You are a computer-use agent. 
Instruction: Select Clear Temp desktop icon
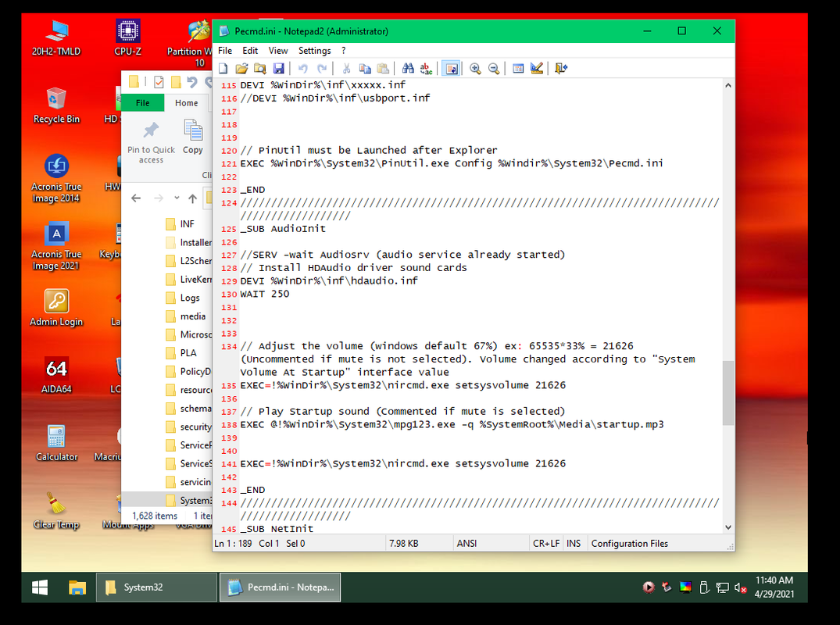pyautogui.click(x=56, y=510)
